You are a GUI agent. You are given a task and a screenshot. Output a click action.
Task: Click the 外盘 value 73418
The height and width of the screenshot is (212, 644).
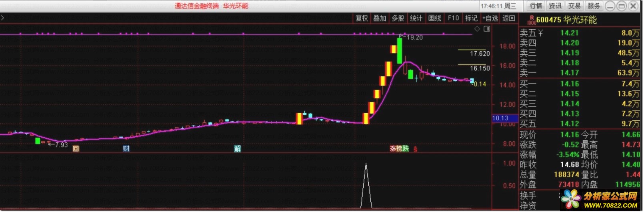point(569,185)
